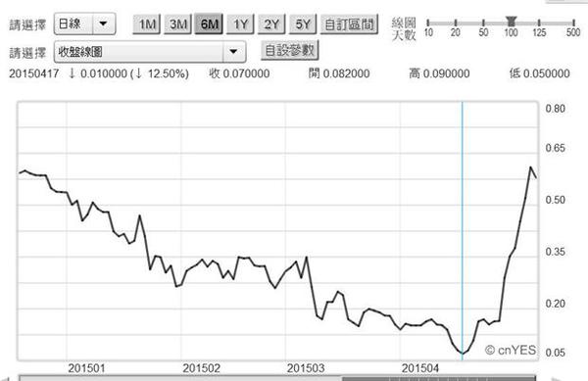Click the 0.50 y-axis label

pos(555,200)
